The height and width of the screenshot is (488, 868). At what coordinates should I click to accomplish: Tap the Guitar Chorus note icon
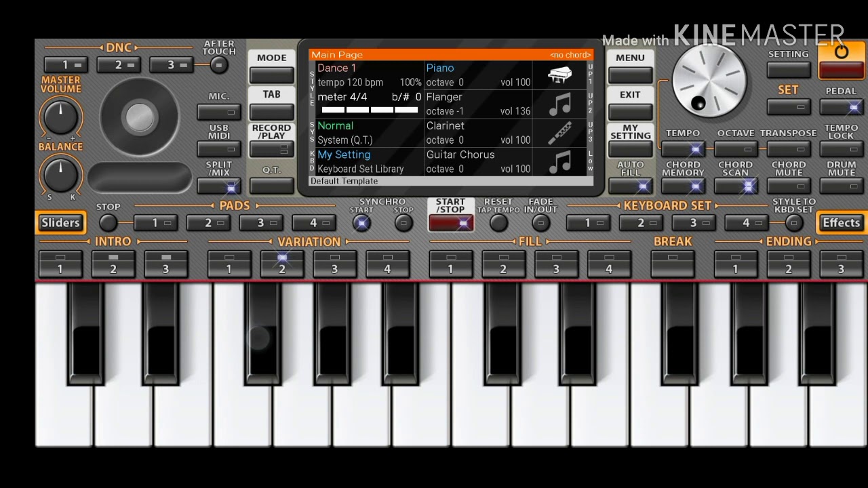560,162
